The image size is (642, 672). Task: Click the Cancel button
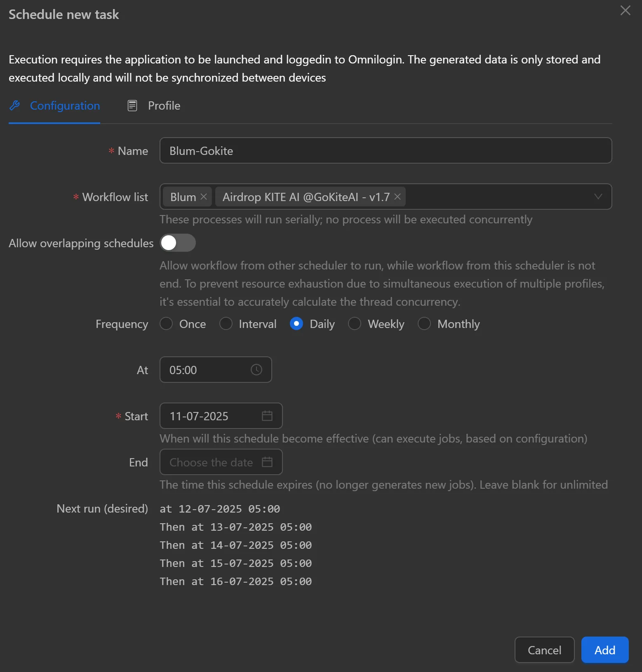tap(544, 650)
